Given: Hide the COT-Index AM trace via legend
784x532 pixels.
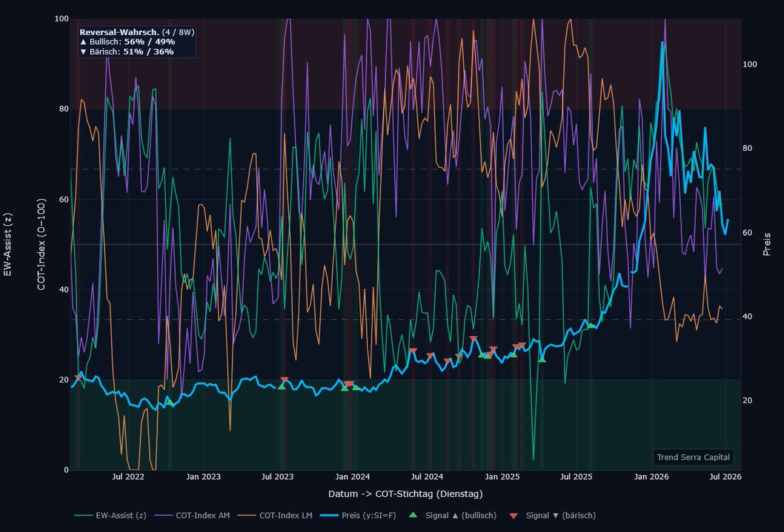Looking at the screenshot, I should (191, 516).
